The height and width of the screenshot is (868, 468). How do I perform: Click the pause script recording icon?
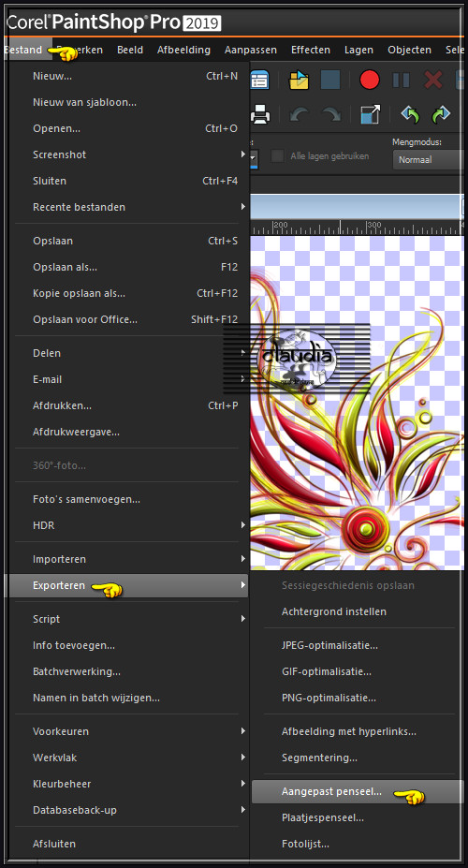401,81
